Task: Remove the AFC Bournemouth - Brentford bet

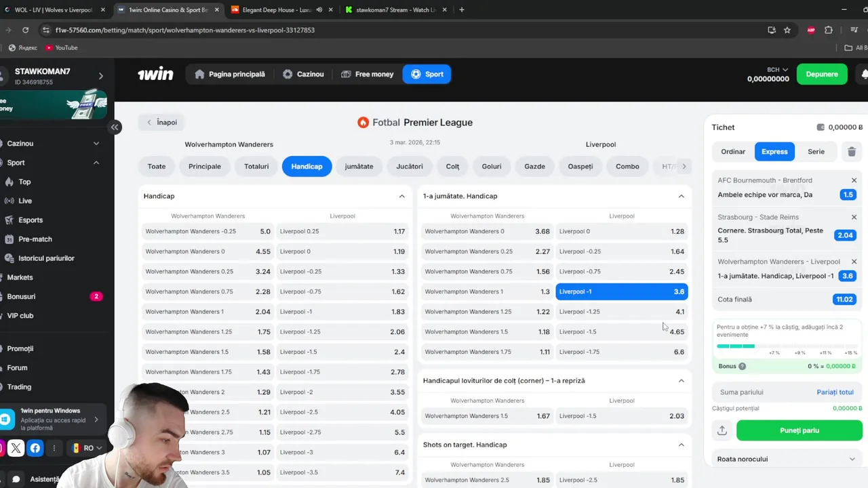Action: 854,180
